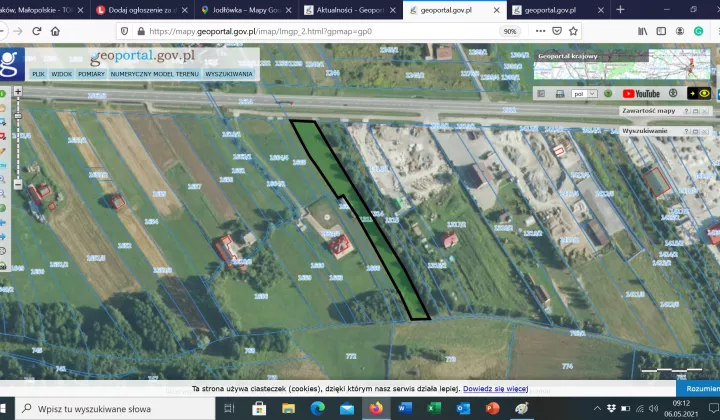Click the green help question mark icon

click(608, 94)
